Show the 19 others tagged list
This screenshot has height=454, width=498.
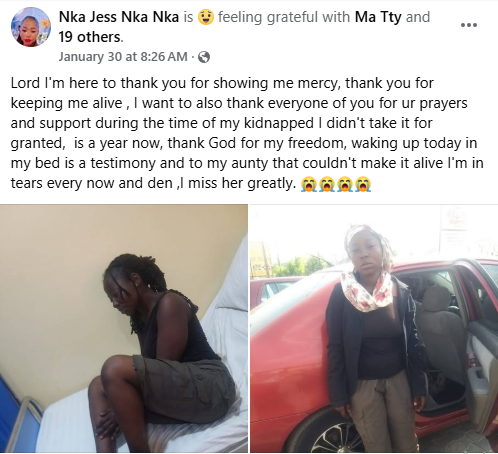click(x=90, y=37)
